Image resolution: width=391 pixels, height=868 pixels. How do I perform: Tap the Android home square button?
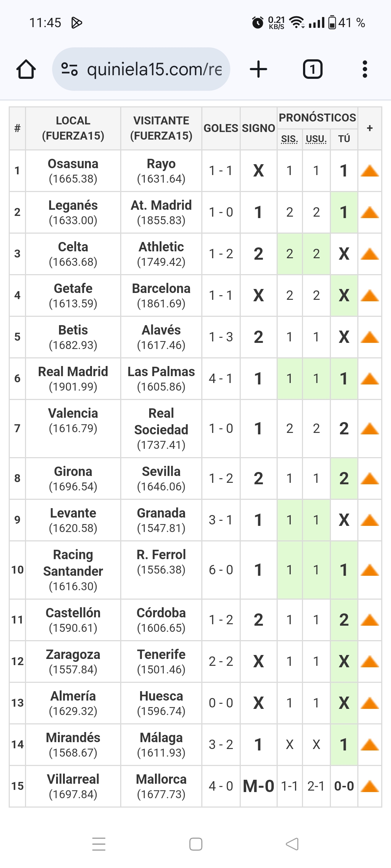[196, 844]
